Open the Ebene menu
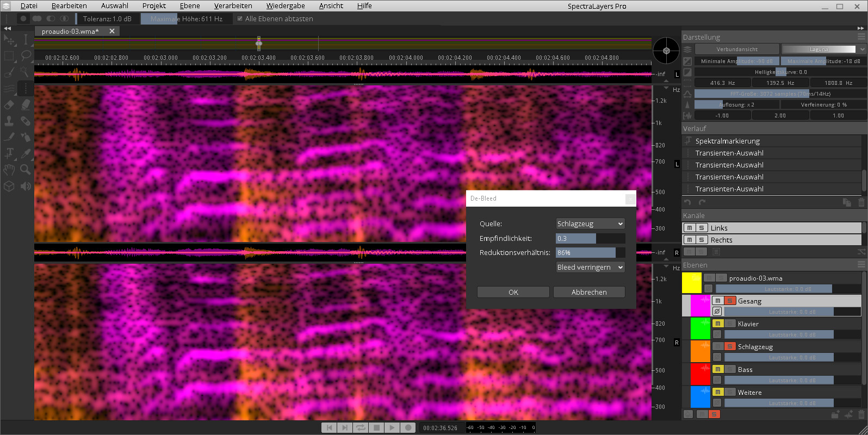Image resolution: width=868 pixels, height=435 pixels. point(190,5)
